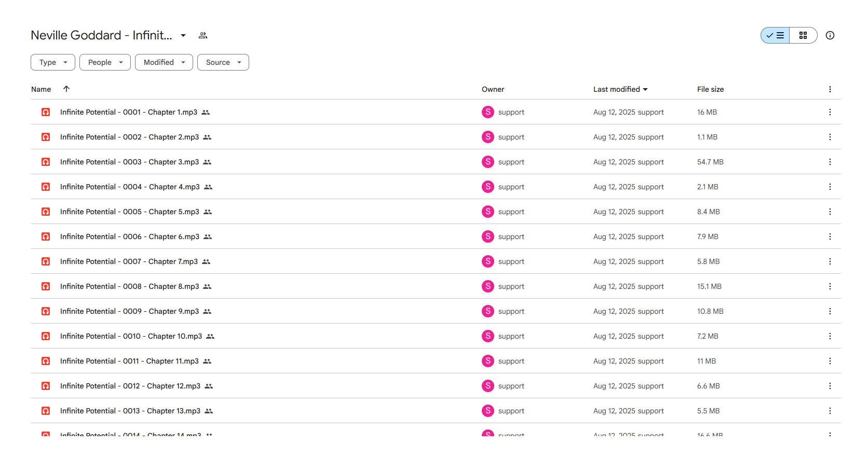Open more actions for Chapter 9.mp3

pyautogui.click(x=830, y=311)
